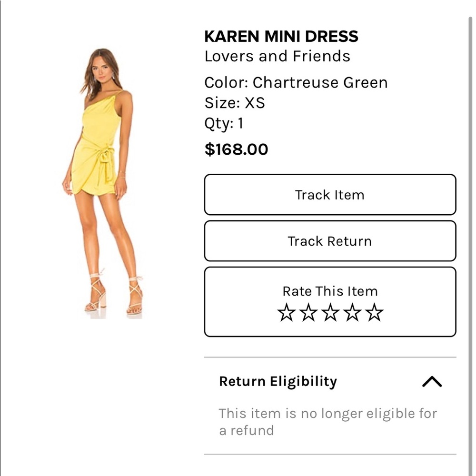
Task: Select Track Return
Action: point(330,241)
